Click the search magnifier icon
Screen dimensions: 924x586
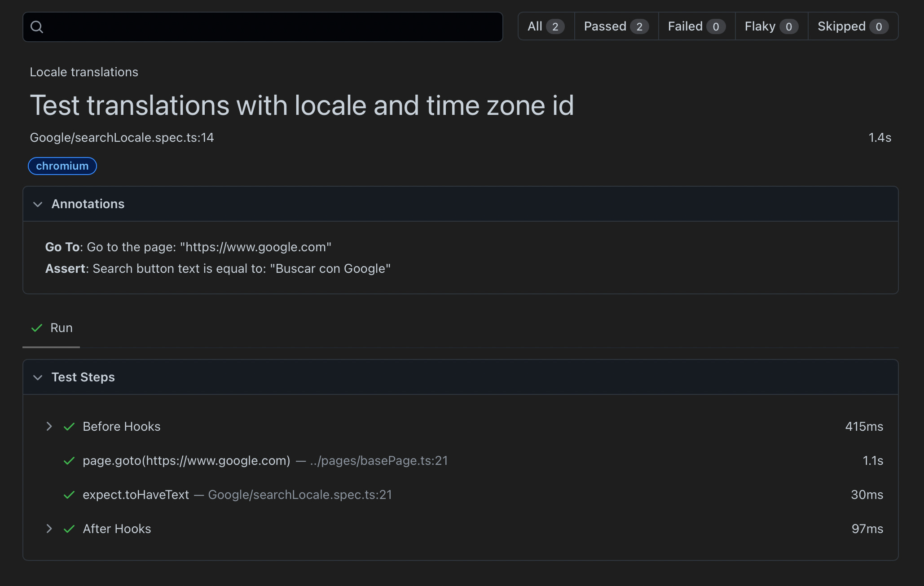click(x=37, y=27)
